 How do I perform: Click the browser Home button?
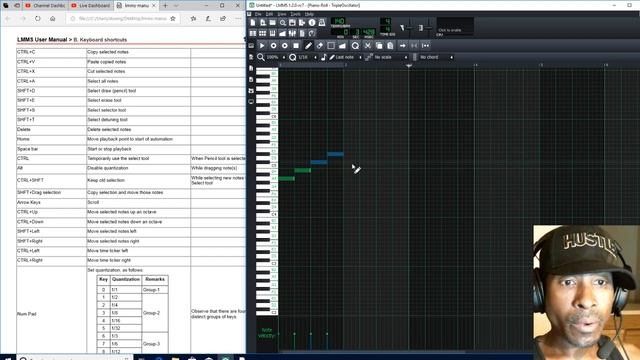click(53, 18)
